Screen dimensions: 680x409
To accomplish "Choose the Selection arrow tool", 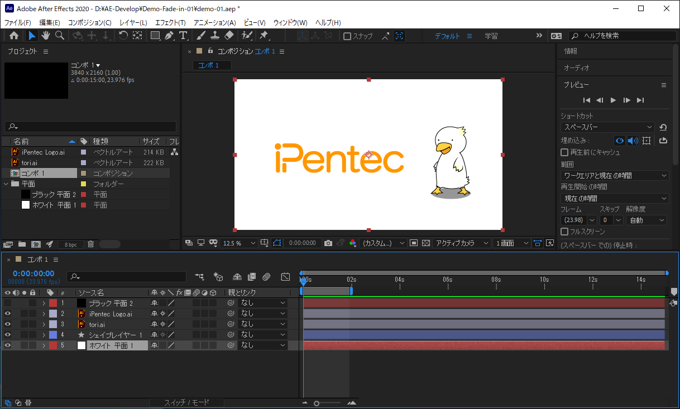I will (x=32, y=36).
